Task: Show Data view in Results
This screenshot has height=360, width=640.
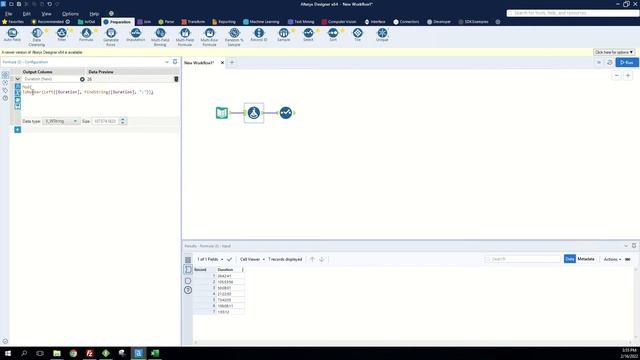Action: (x=569, y=259)
